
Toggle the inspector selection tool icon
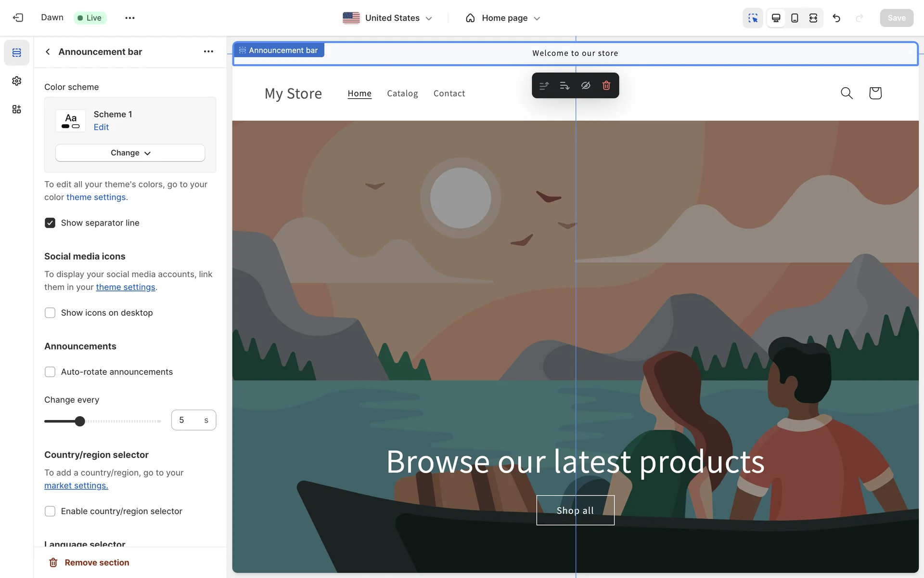[x=753, y=18]
